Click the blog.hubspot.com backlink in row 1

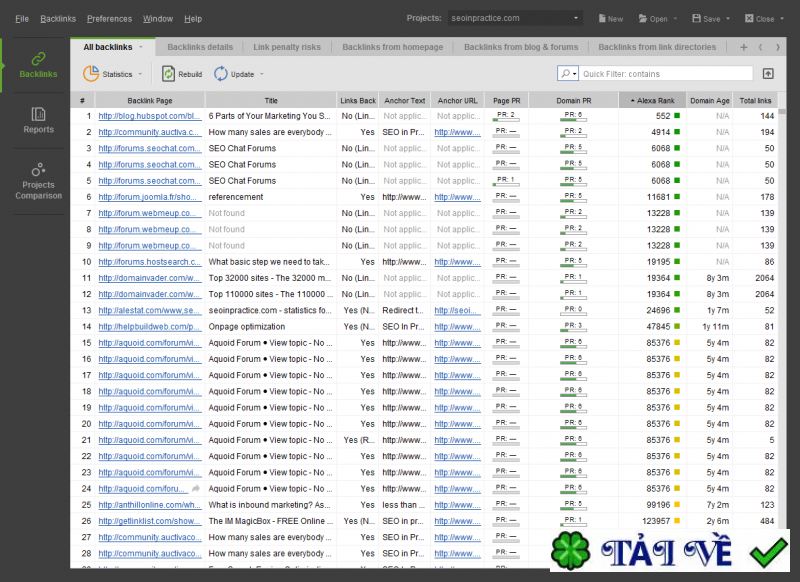pos(149,116)
